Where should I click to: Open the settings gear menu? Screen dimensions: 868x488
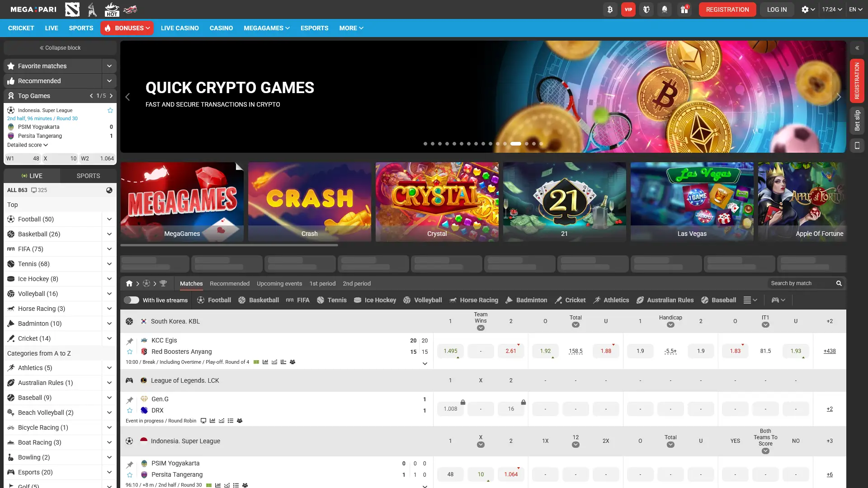(x=808, y=9)
